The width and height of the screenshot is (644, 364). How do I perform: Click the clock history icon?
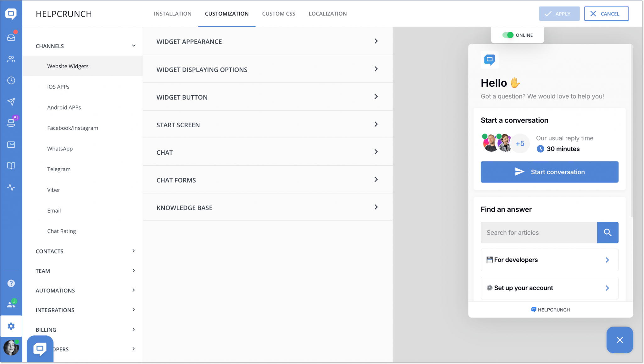(11, 80)
